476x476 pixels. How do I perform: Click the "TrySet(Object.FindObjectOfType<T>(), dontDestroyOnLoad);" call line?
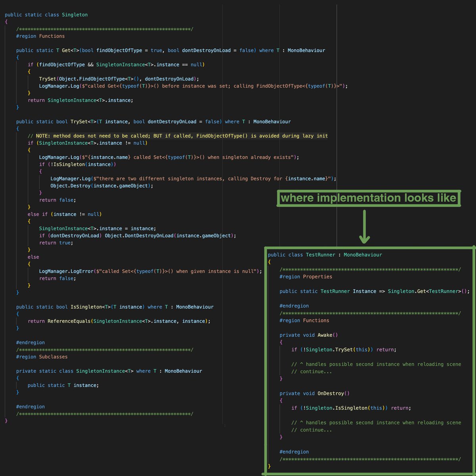pos(119,79)
